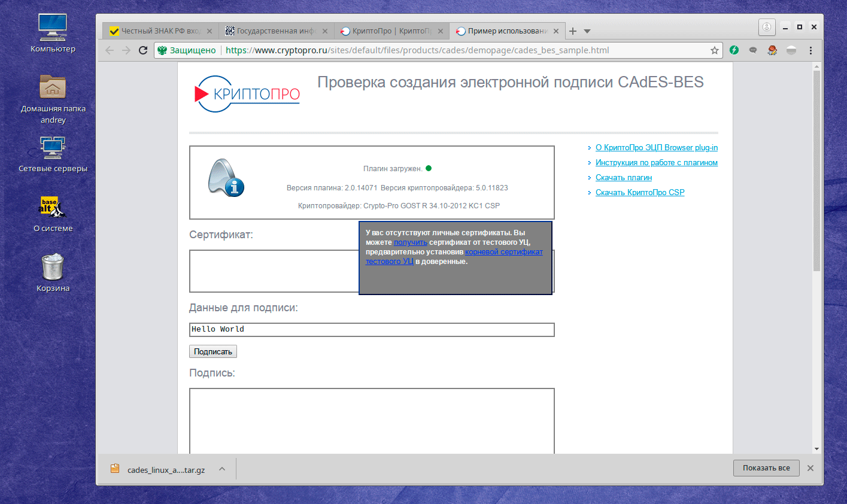This screenshot has width=847, height=504.
Task: Follow the получить certificate link
Action: pyautogui.click(x=410, y=242)
